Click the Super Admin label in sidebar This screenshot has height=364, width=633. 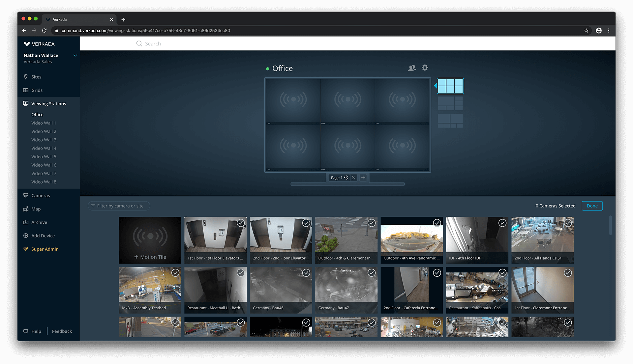tap(45, 249)
